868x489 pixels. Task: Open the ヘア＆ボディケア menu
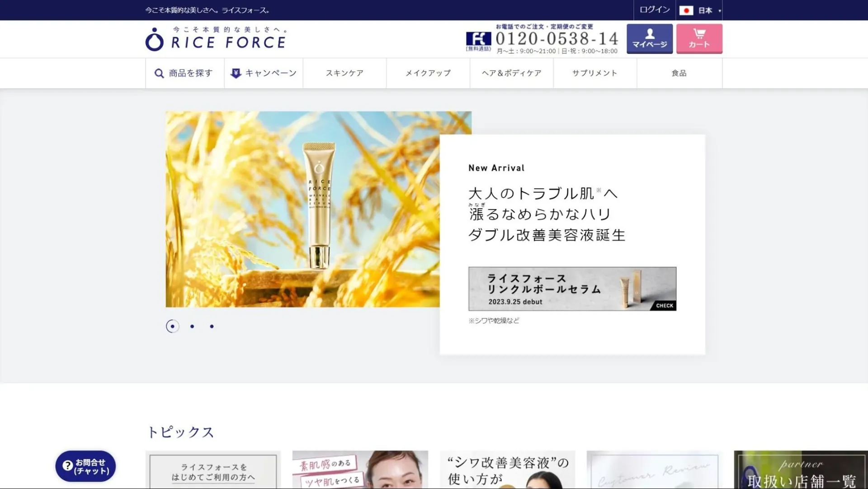[511, 73]
